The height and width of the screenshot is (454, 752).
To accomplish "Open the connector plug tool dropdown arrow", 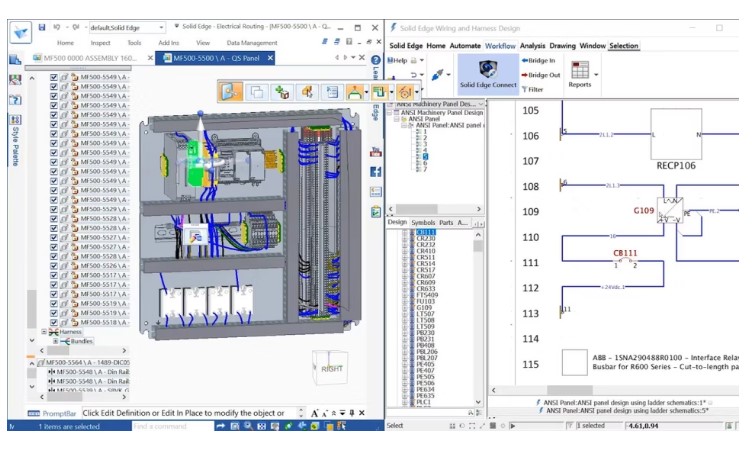I will (448, 75).
